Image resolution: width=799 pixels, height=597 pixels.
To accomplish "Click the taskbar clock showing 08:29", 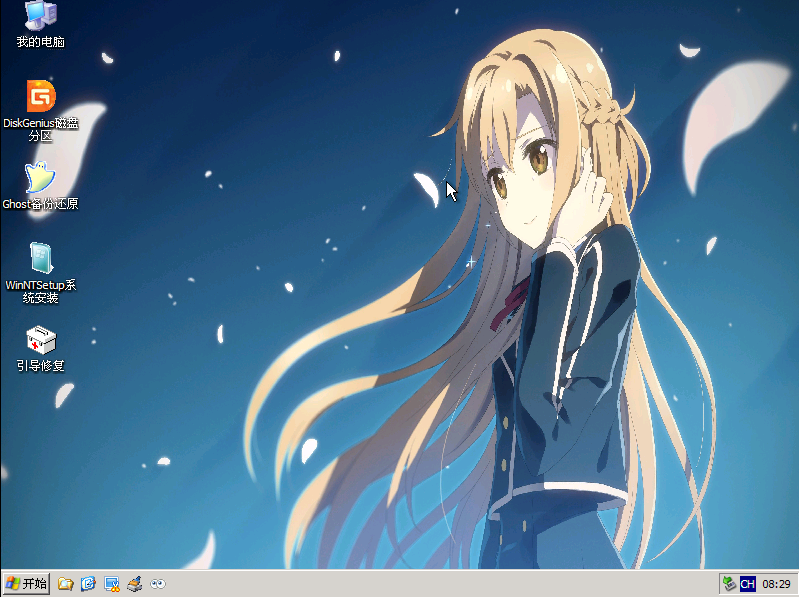I will click(x=776, y=583).
